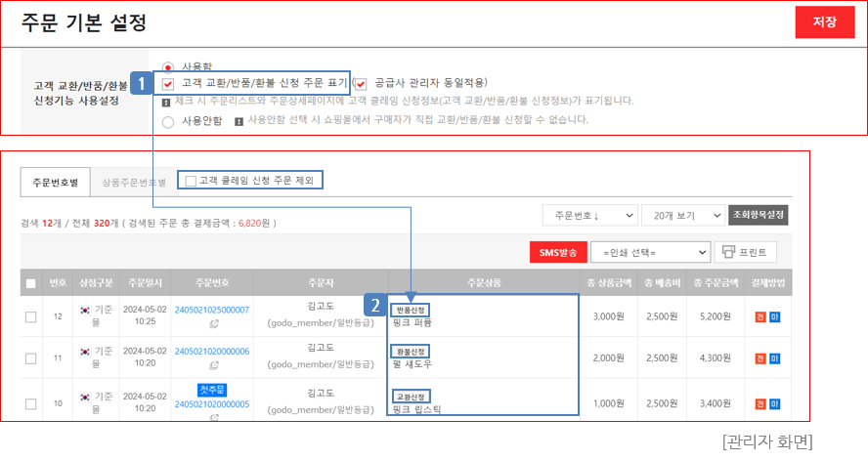Click the 환불신청 badge on 꿀 새도우
This screenshot has height=461, width=868.
pos(410,352)
